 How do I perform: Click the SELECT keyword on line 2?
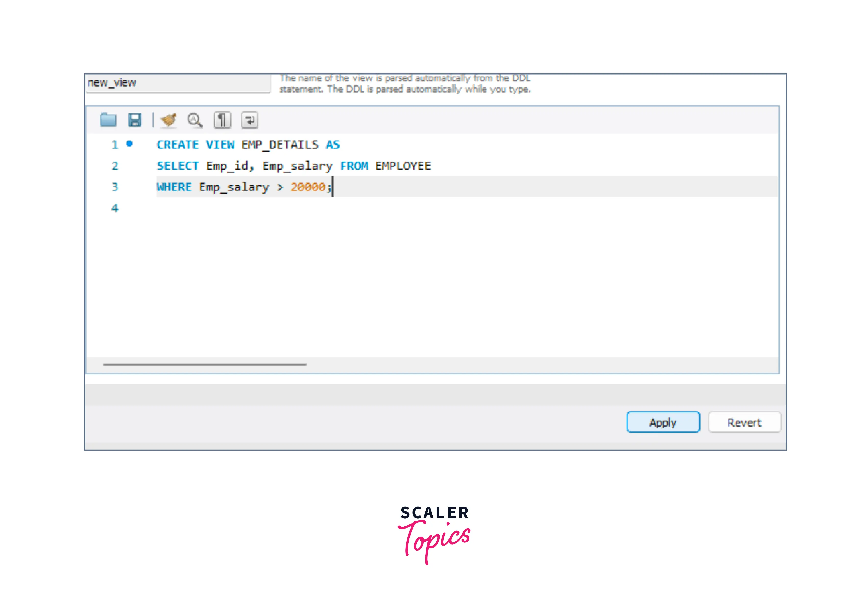pos(177,166)
